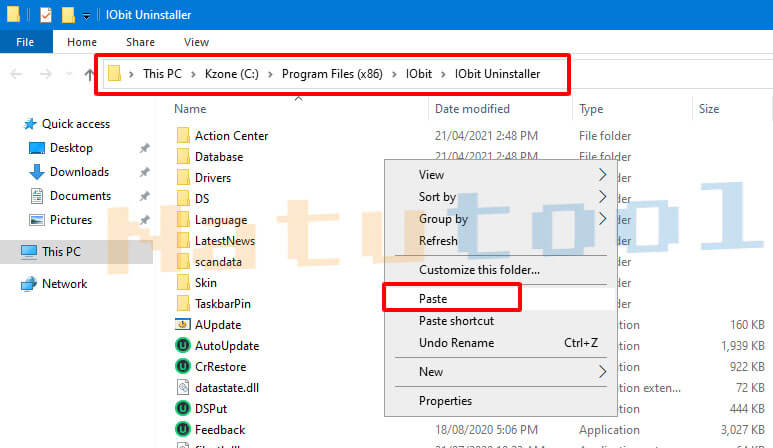Image resolution: width=773 pixels, height=448 pixels.
Task: Select the datastate.dll file icon
Action: (183, 387)
